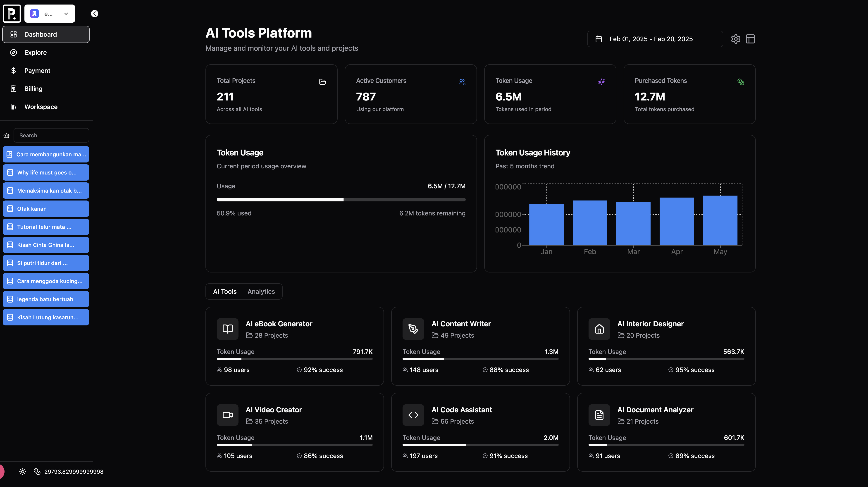Click the AI eBook Generator book icon

click(x=227, y=329)
